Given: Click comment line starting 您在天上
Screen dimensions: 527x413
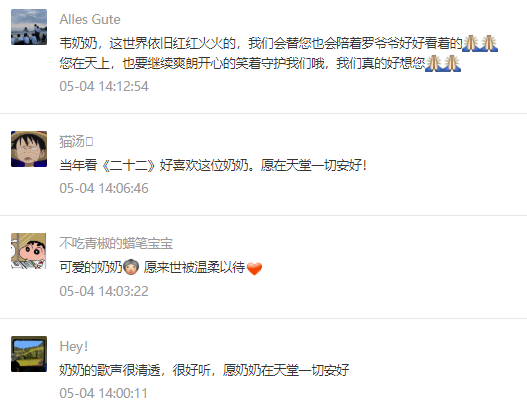Looking at the screenshot, I should tap(260, 64).
